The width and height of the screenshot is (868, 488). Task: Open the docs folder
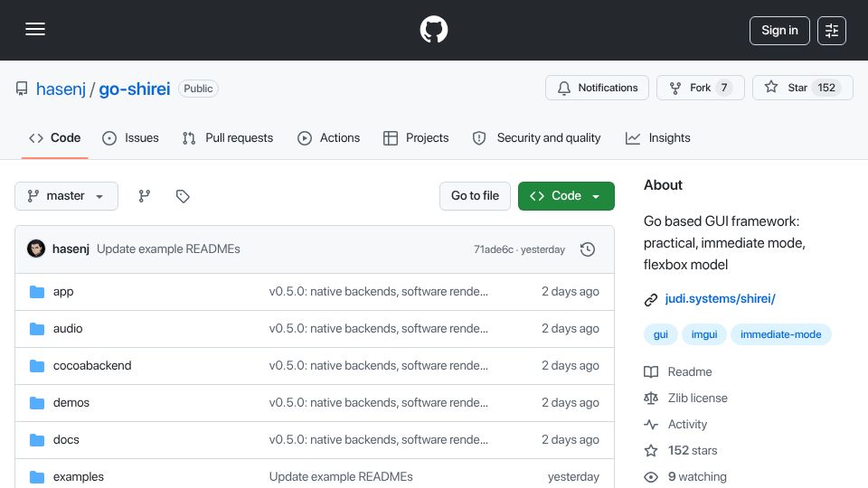66,440
